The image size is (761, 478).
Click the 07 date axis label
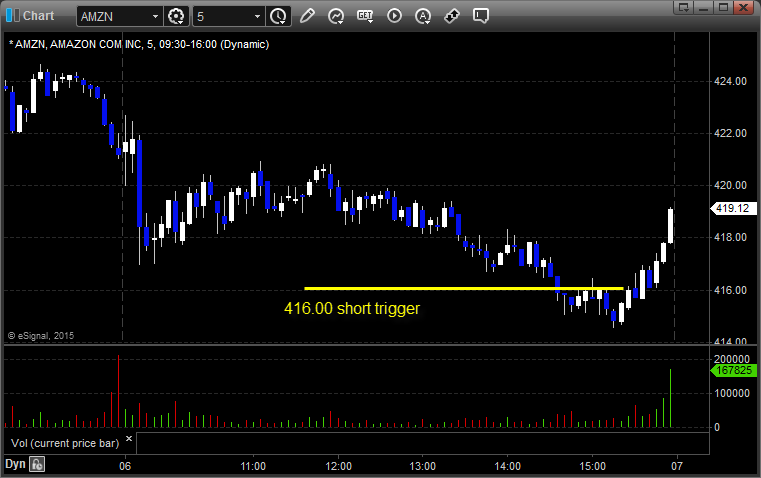677,466
